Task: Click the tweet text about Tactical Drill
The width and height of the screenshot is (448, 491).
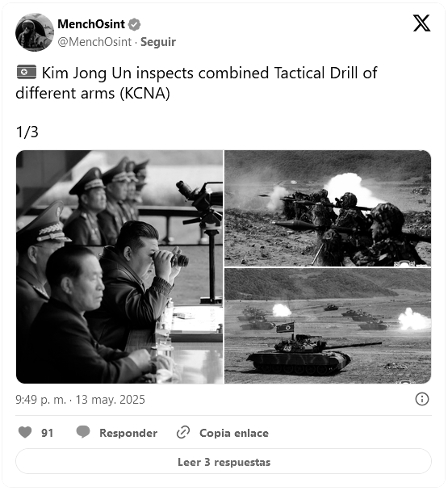Action: [196, 83]
